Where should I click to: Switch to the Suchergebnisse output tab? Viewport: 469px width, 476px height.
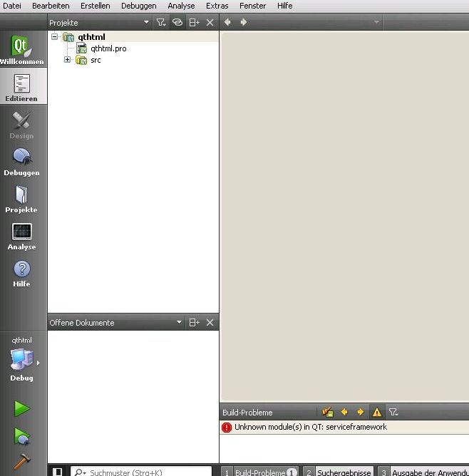338,472
